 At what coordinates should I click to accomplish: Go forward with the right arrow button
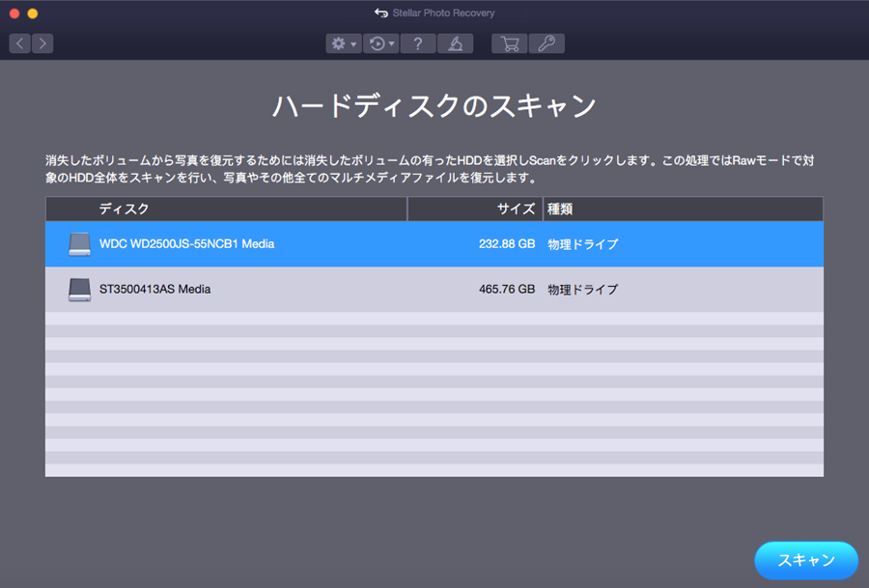(42, 43)
